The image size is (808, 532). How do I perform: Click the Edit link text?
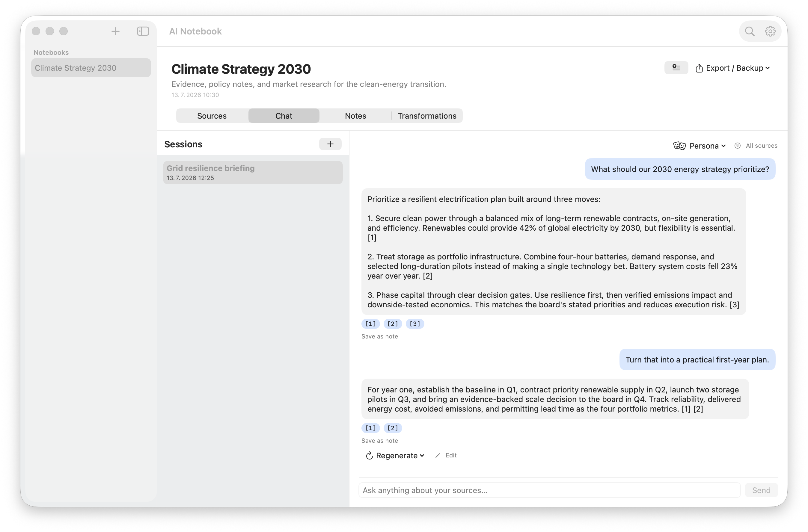[451, 455]
